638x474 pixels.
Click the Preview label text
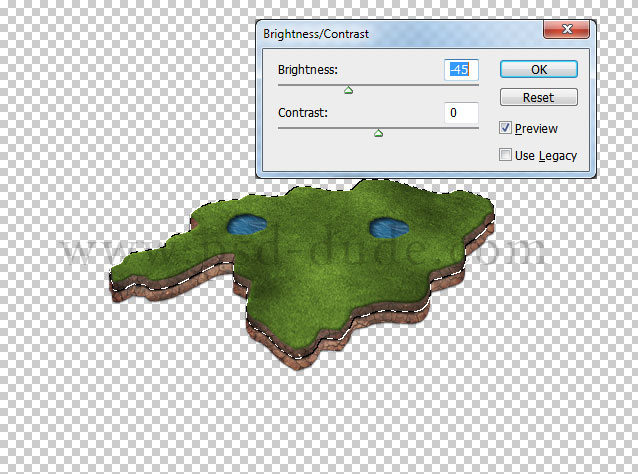[x=536, y=129]
